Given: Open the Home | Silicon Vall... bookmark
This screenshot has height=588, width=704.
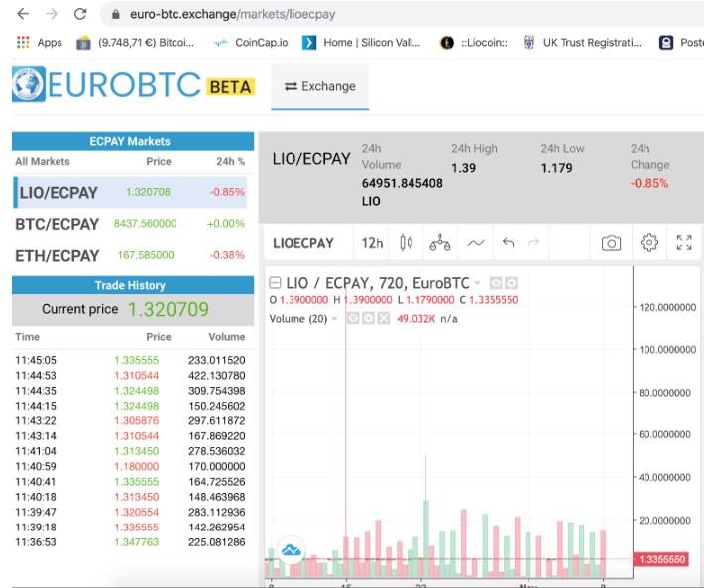Looking at the screenshot, I should (x=362, y=43).
